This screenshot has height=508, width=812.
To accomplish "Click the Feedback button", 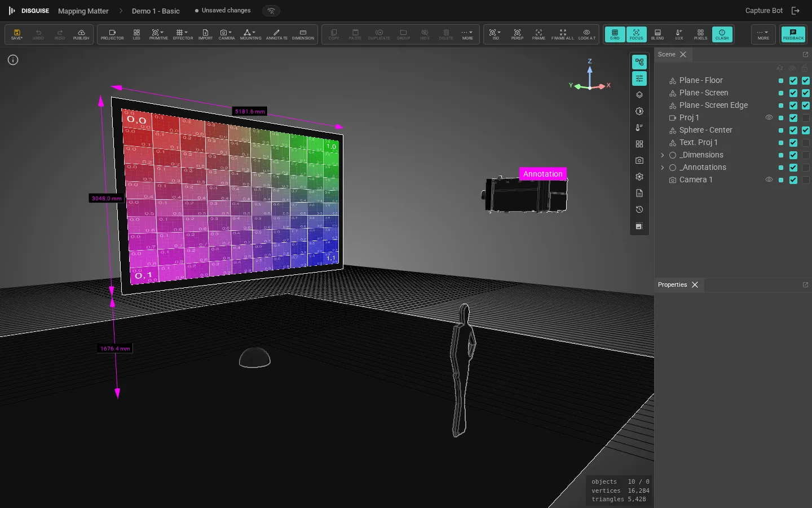I will tap(793, 34).
